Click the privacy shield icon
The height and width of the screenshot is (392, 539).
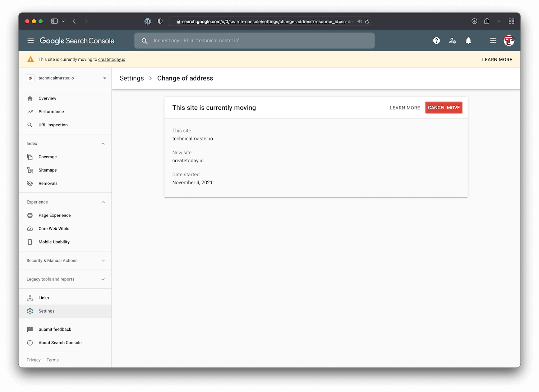[160, 21]
